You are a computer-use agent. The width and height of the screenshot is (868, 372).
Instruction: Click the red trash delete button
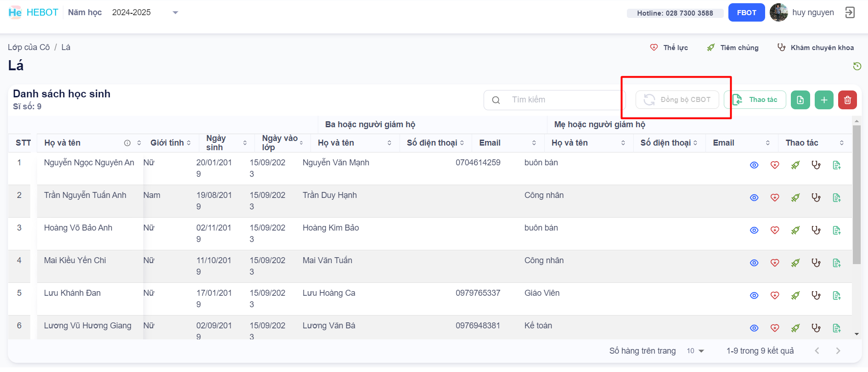[847, 100]
